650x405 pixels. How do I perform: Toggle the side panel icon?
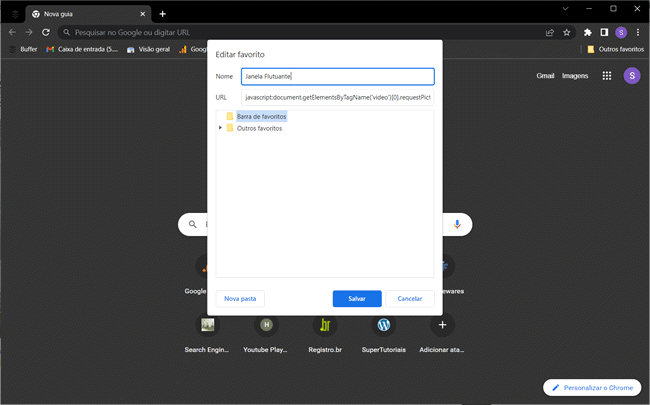pos(604,32)
